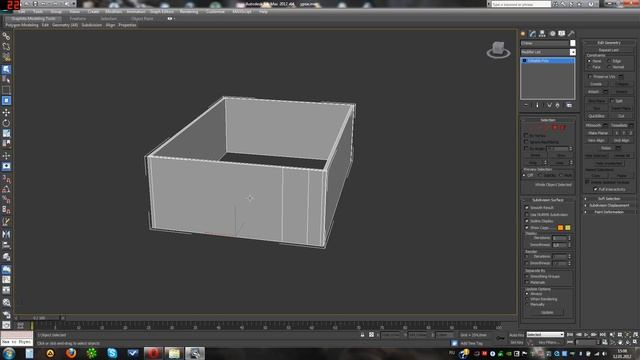Open the Rendering menu
The width and height of the screenshot is (640, 360).
click(x=189, y=12)
